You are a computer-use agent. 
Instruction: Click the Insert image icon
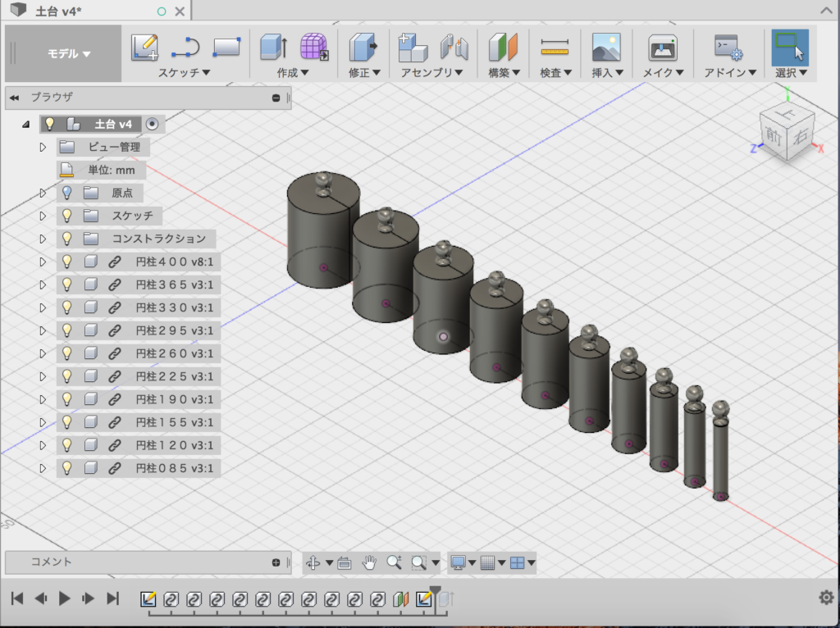[x=606, y=47]
